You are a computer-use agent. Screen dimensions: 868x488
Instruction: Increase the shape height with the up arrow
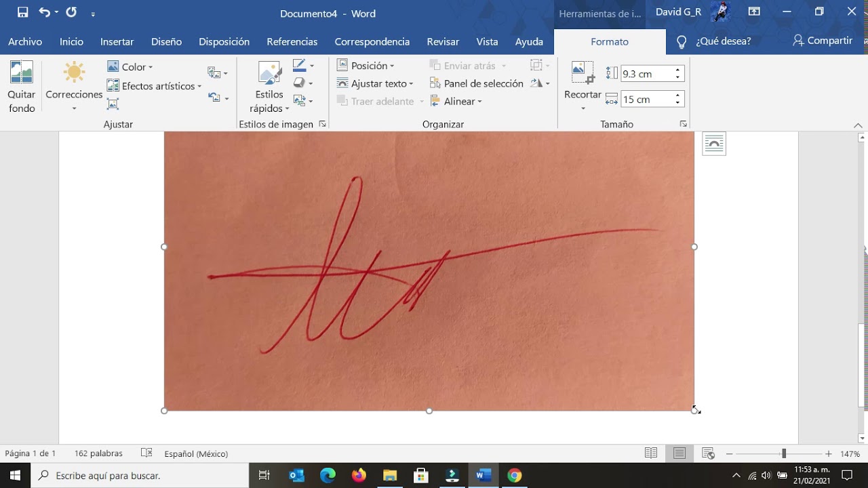coord(678,70)
